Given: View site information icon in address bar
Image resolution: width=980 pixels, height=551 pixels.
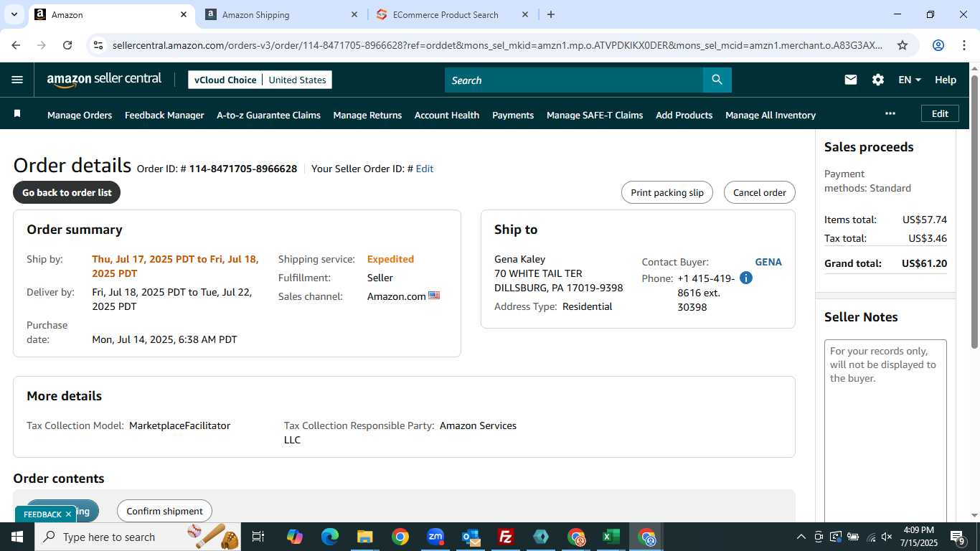Looking at the screenshot, I should (x=99, y=45).
